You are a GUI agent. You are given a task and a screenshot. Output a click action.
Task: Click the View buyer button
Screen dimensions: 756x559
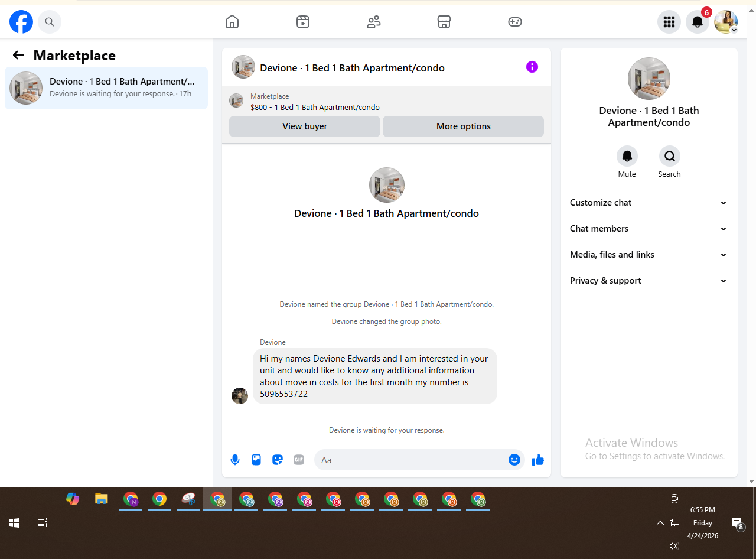[x=305, y=126]
